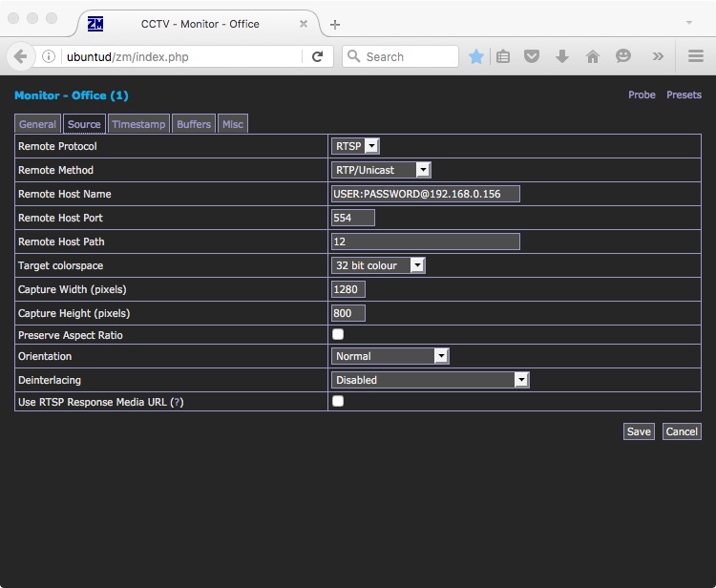This screenshot has width=716, height=588.
Task: Expand the Remote Method RTP/Unicast dropdown
Action: [x=381, y=170]
